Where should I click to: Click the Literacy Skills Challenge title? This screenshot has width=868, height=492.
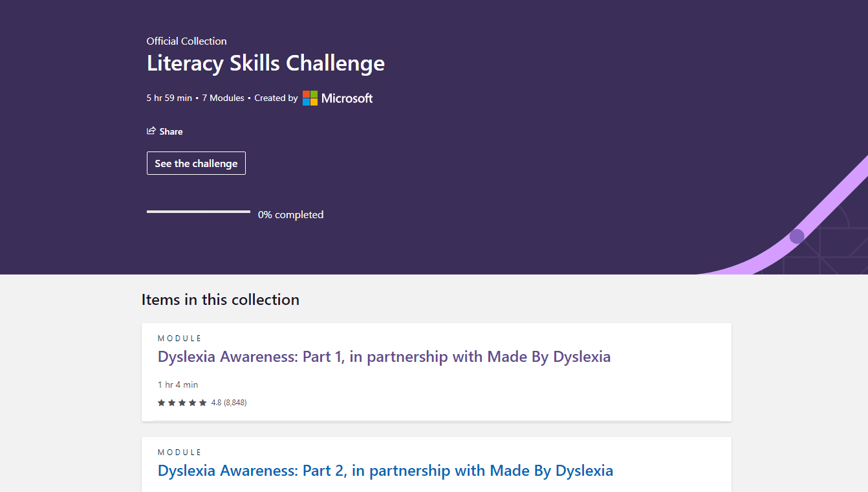266,63
